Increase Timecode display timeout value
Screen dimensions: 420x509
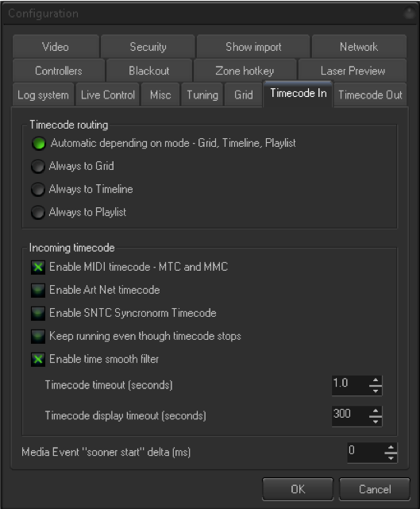pyautogui.click(x=376, y=411)
